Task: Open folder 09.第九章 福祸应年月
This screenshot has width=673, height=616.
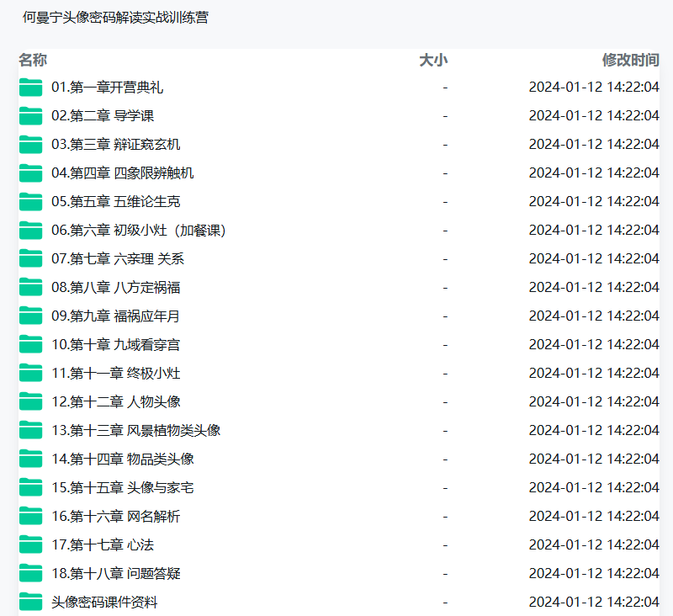Action: pos(115,316)
